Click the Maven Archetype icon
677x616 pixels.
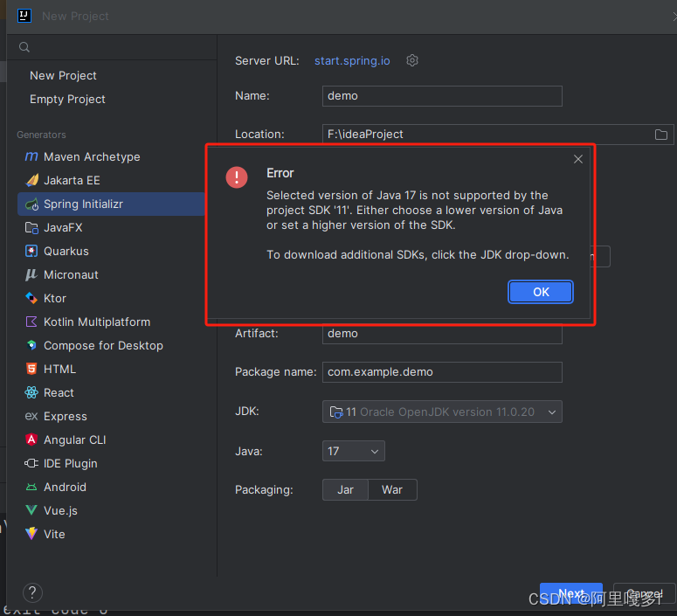click(31, 156)
